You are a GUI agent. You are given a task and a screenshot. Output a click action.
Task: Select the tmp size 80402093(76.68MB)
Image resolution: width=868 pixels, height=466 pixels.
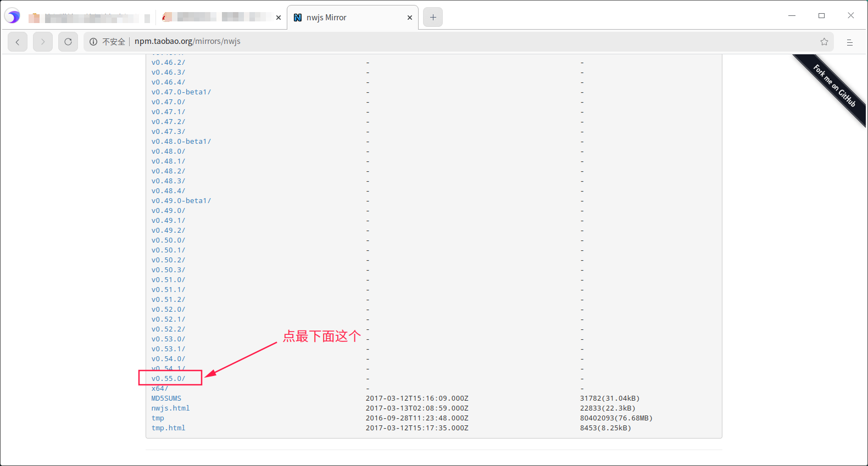click(616, 418)
